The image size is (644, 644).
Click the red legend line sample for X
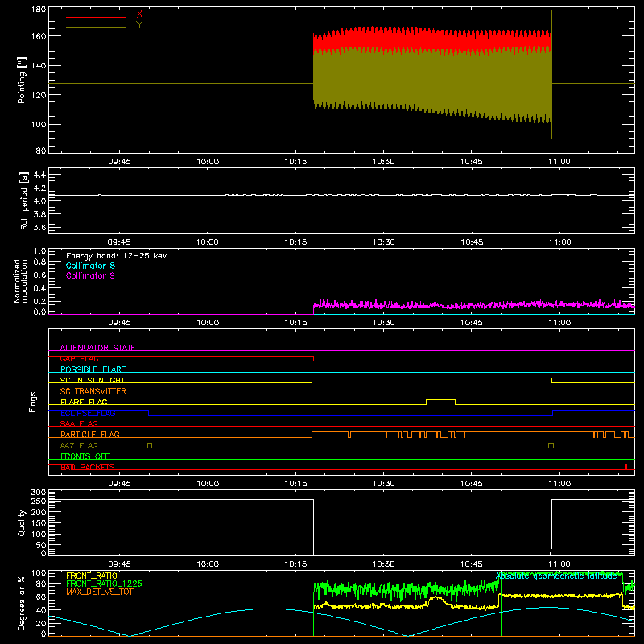pyautogui.click(x=96, y=17)
